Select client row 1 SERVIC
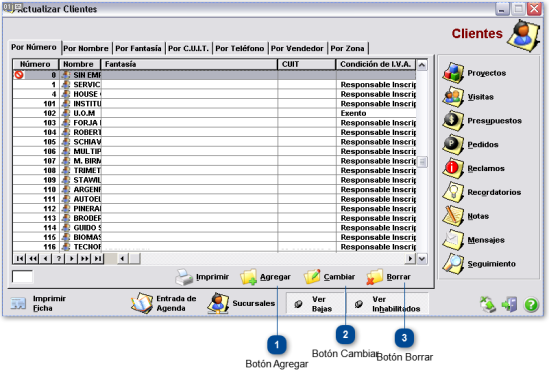 point(214,84)
